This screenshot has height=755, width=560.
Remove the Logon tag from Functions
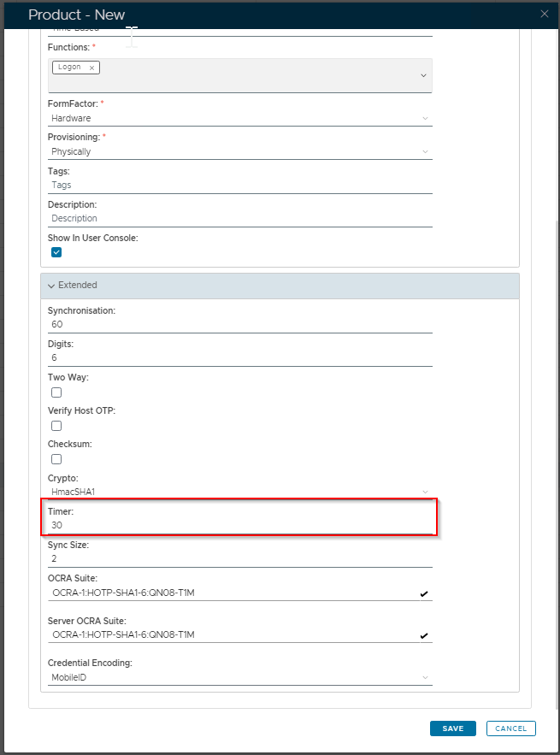pos(91,68)
